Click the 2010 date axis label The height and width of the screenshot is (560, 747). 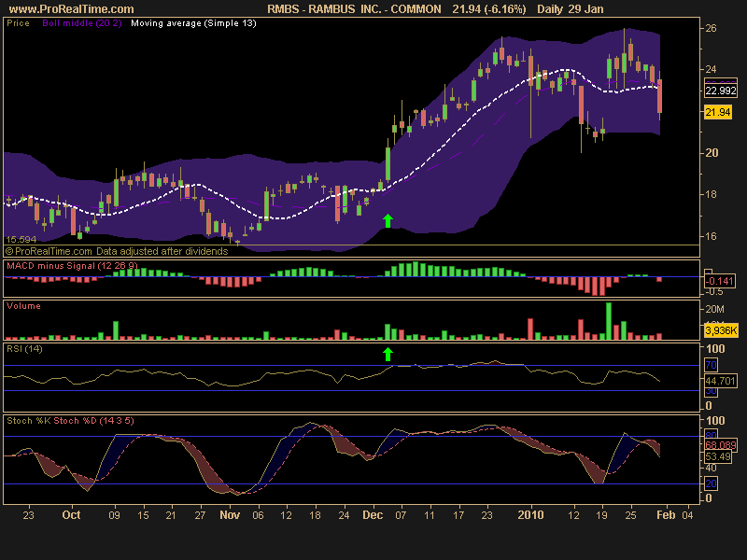coord(530,515)
